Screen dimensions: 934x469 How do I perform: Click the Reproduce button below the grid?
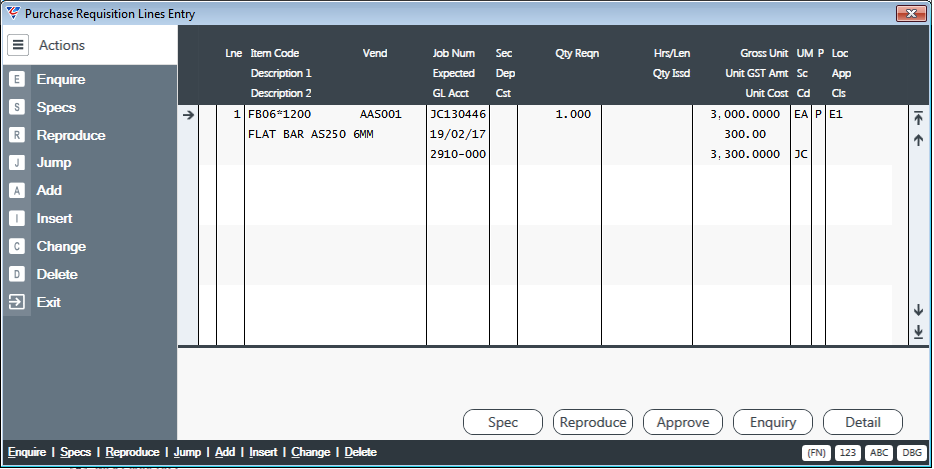[593, 423]
